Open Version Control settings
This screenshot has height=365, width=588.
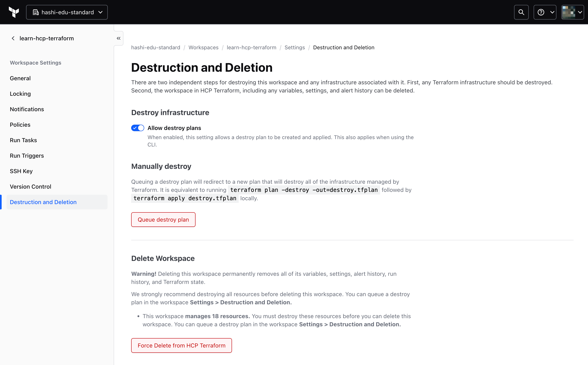(x=30, y=186)
